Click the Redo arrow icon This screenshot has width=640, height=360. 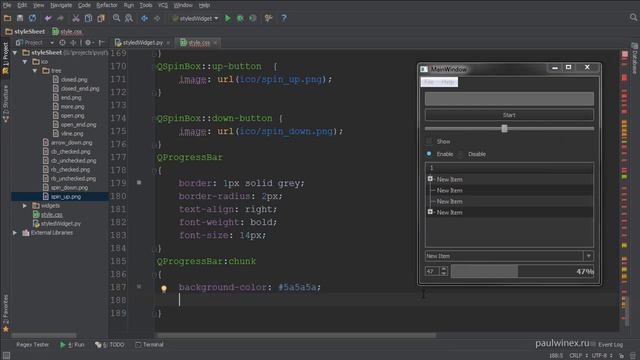coord(60,18)
